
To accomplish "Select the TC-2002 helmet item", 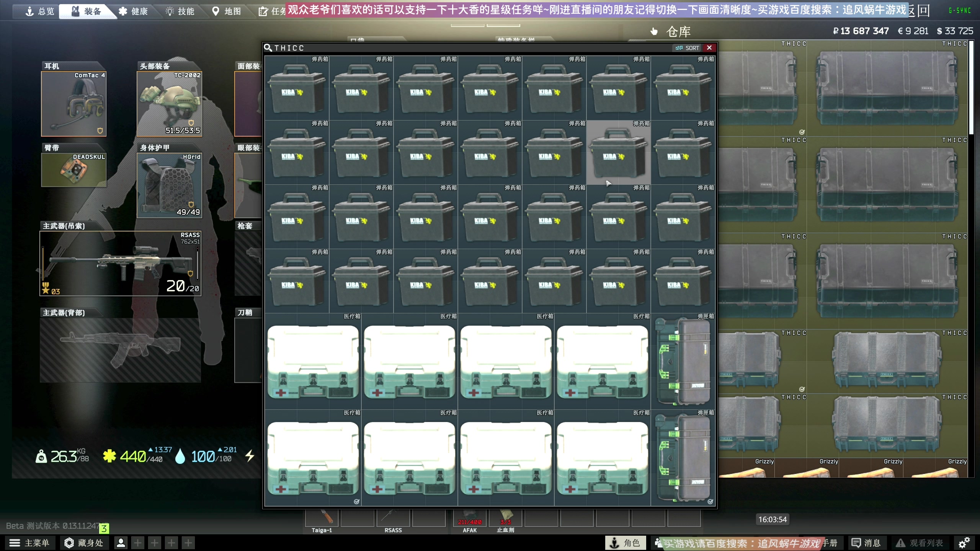I will pos(169,104).
